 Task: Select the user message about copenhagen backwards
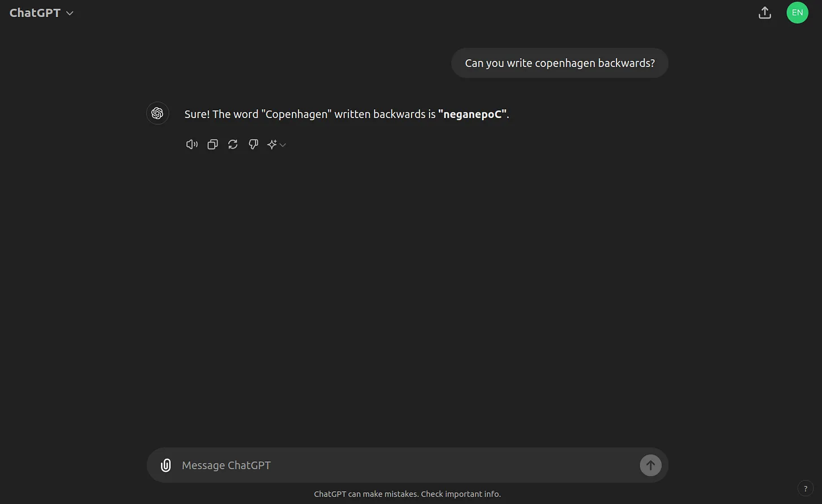pos(559,63)
